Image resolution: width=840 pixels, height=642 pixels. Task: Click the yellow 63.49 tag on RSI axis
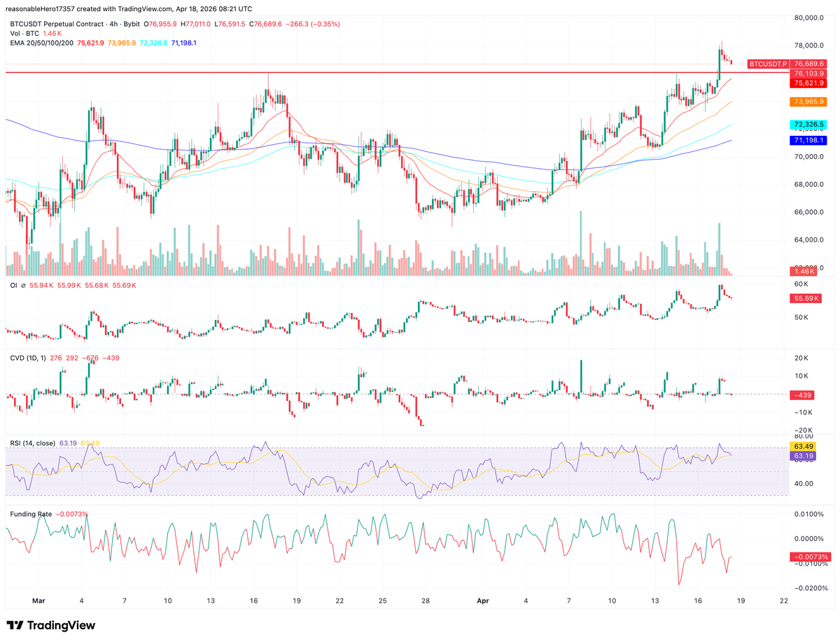[801, 446]
